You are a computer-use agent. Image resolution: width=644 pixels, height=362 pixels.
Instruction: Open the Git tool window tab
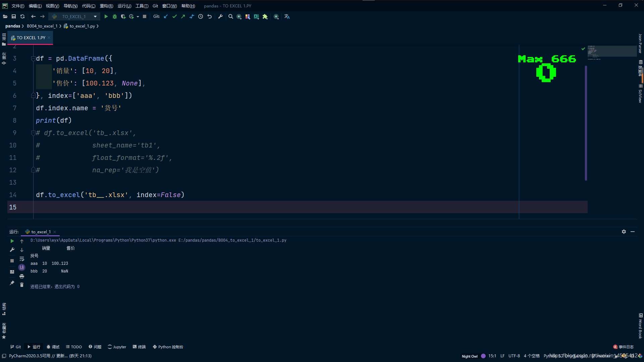point(15,347)
